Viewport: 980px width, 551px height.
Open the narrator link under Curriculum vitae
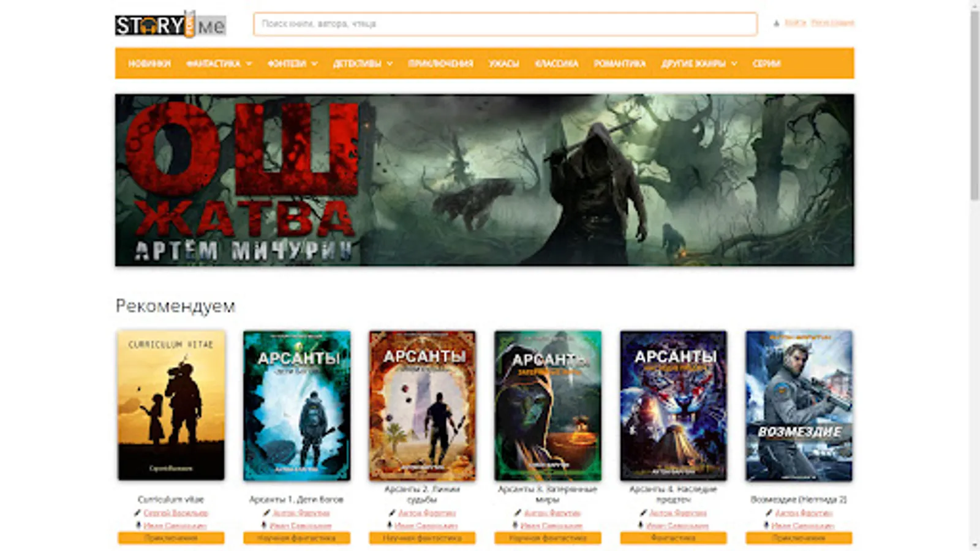tap(175, 526)
